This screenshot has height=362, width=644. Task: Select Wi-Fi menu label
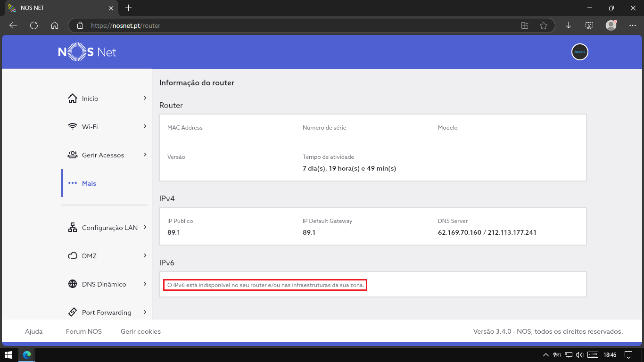90,127
